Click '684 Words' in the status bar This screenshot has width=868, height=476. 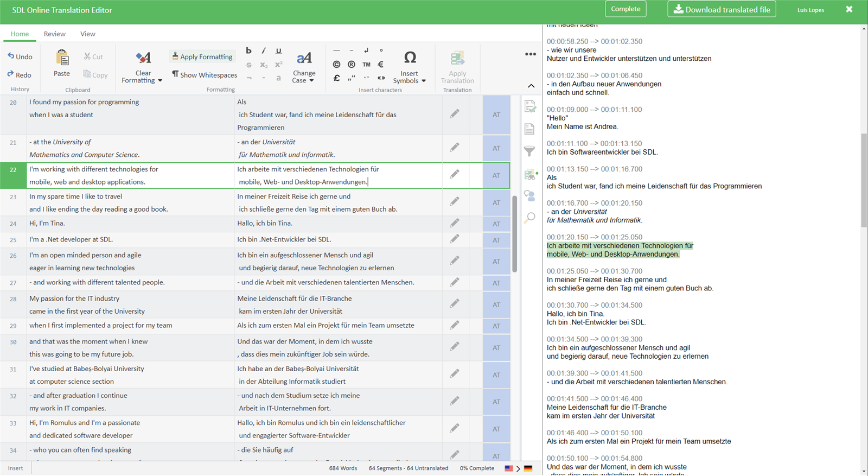(343, 468)
